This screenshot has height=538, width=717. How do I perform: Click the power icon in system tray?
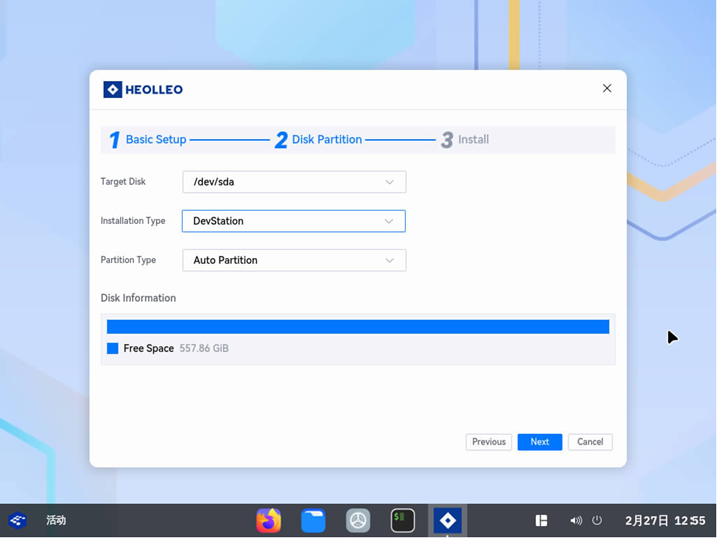click(597, 520)
